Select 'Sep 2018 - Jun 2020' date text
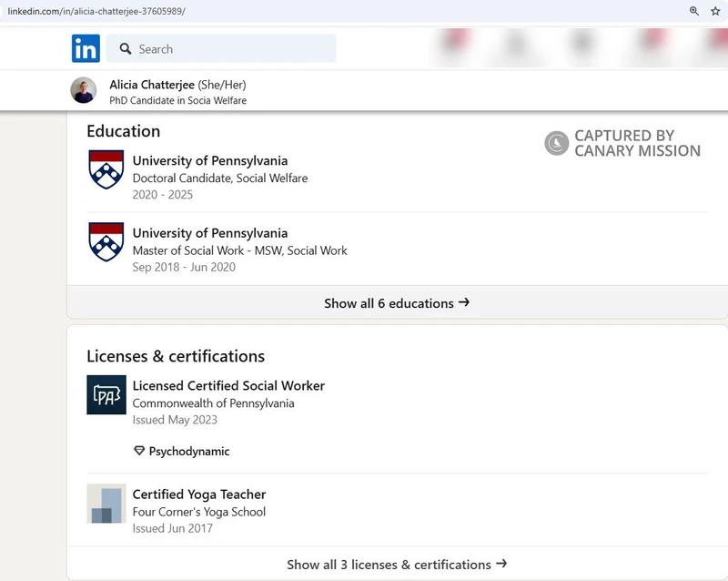 point(184,267)
